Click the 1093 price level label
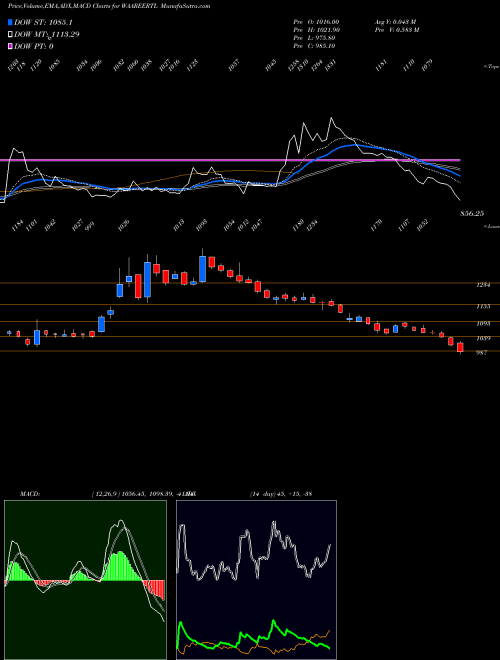This screenshot has width=500, height=660. pyautogui.click(x=483, y=323)
